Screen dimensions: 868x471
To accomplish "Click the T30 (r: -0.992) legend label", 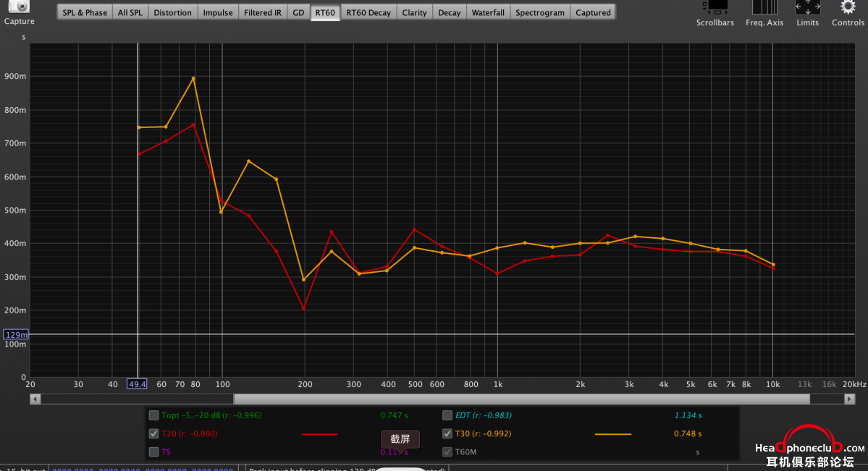I will (x=483, y=433).
